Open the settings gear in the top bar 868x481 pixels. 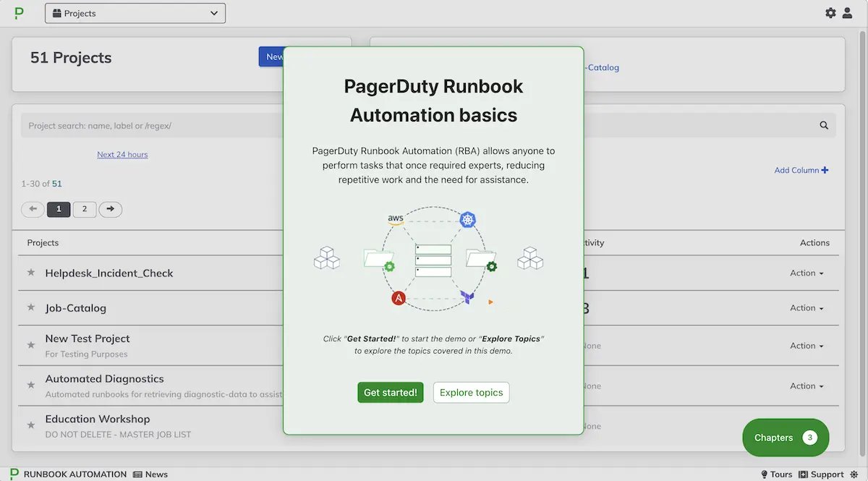(830, 12)
